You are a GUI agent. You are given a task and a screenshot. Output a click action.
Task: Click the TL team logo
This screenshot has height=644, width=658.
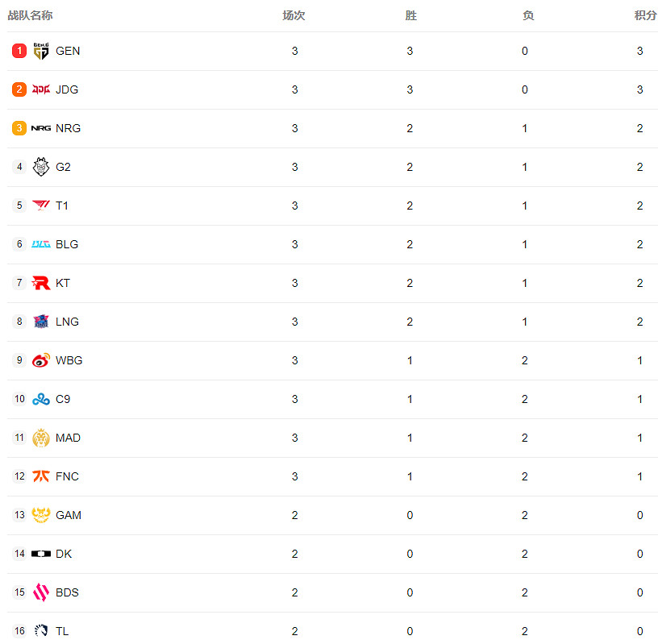click(41, 631)
